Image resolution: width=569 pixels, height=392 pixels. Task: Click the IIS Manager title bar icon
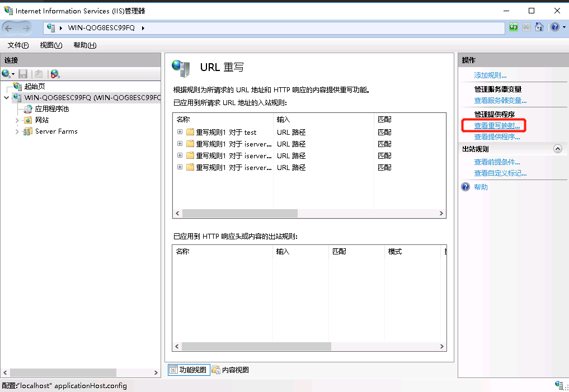click(x=8, y=11)
